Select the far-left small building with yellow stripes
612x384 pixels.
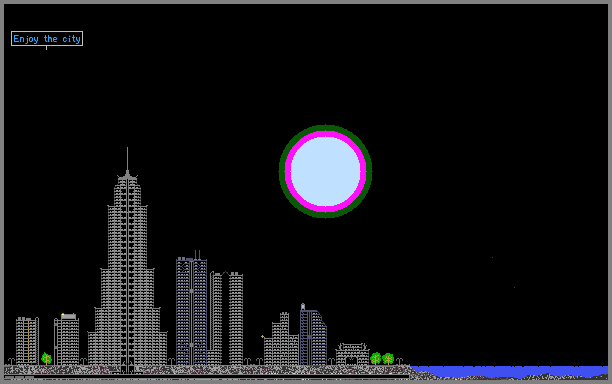click(x=27, y=341)
